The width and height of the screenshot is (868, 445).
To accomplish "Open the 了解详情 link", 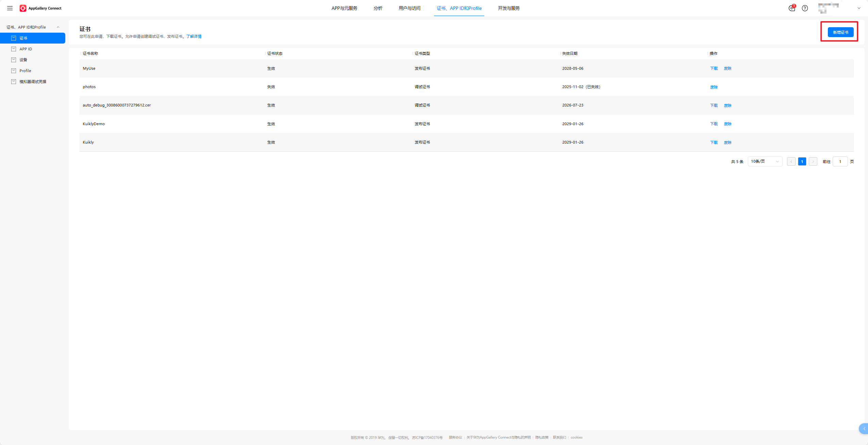I will click(194, 36).
